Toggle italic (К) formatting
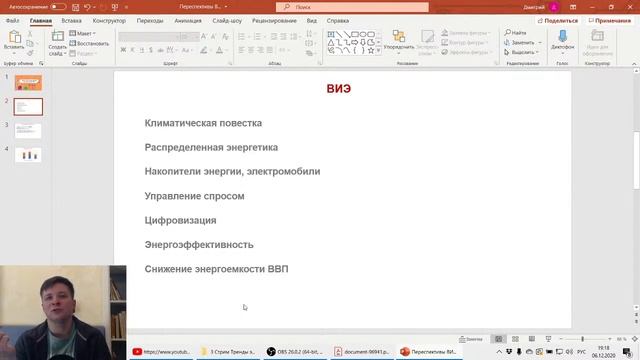 tap(132, 50)
